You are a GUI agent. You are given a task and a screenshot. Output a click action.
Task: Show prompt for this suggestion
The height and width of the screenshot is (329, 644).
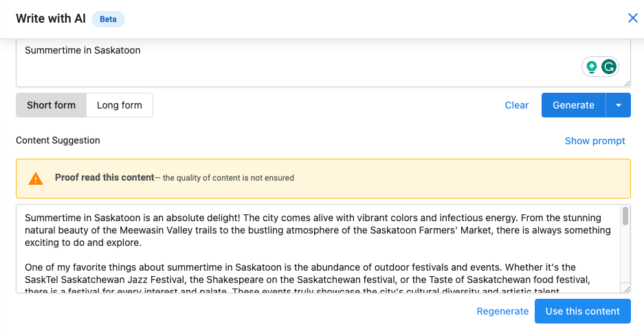[x=595, y=141]
